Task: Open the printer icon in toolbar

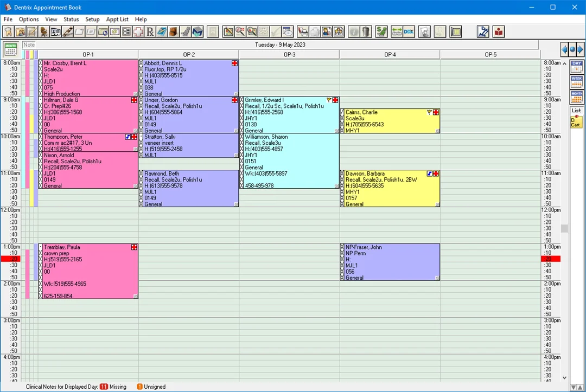Action: pyautogui.click(x=302, y=32)
